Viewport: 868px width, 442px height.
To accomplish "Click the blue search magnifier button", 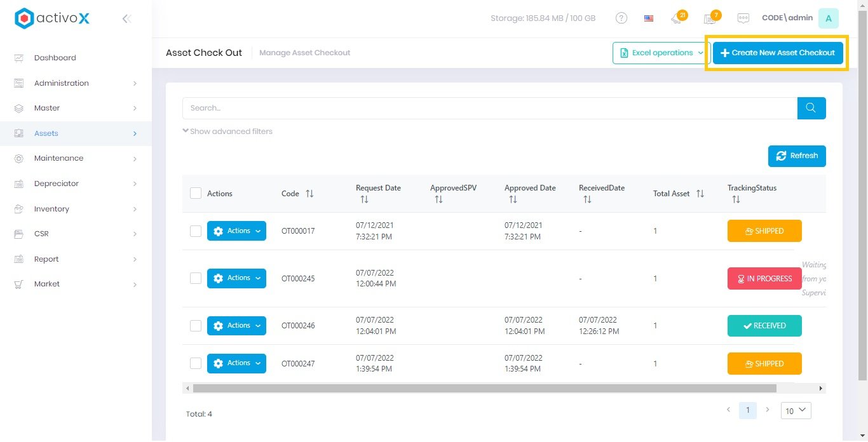I will (x=811, y=108).
